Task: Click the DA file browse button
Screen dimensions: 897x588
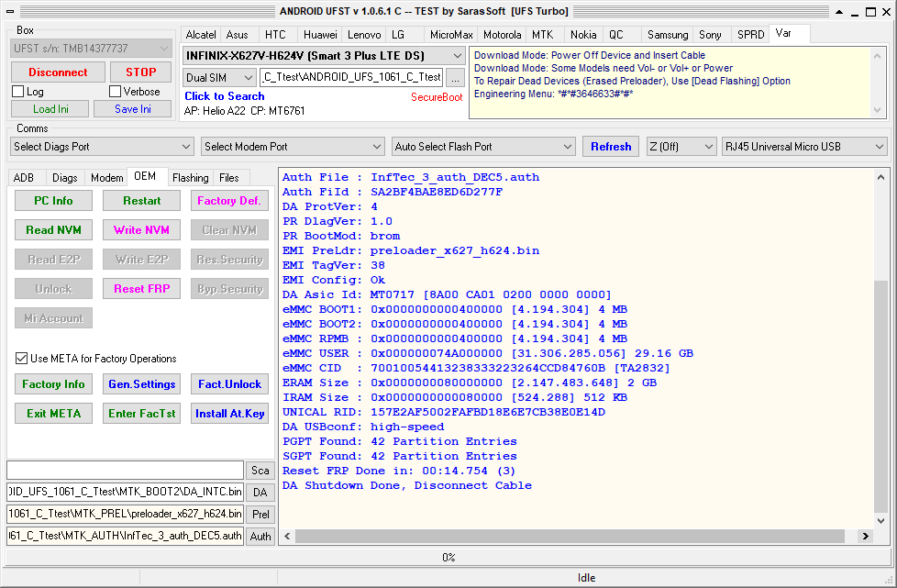Action: pos(260,492)
